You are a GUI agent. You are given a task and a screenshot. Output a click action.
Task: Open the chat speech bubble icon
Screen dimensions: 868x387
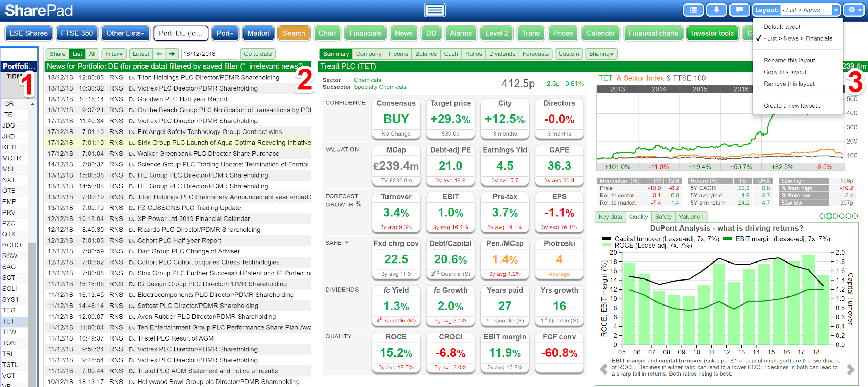740,10
